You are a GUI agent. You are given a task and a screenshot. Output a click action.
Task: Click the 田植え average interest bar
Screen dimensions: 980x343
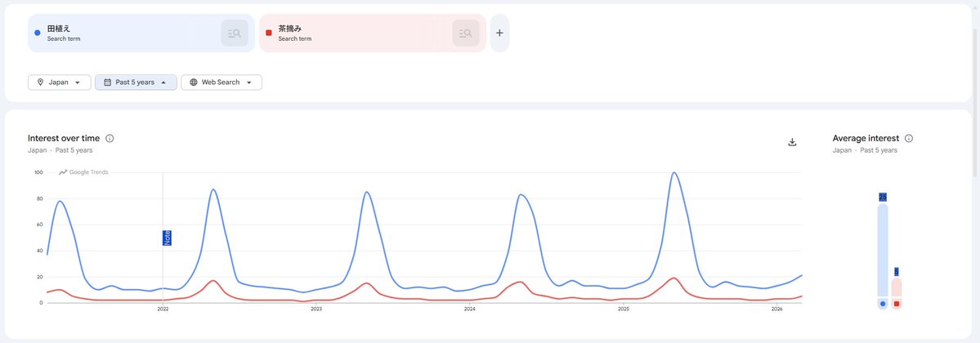[x=883, y=249]
